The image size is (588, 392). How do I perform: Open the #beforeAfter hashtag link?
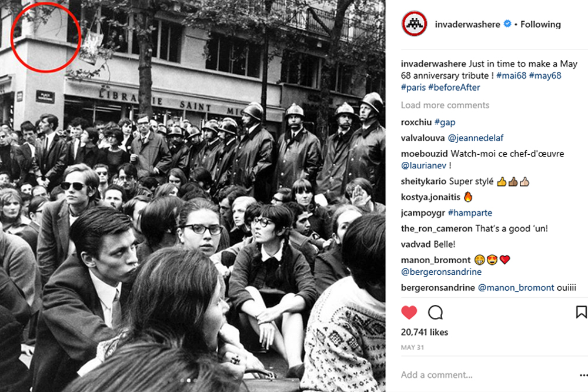pyautogui.click(x=454, y=88)
